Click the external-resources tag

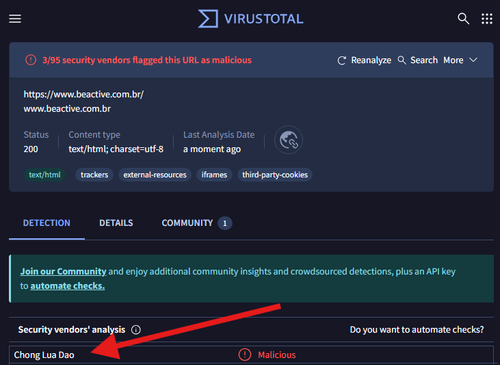pos(155,175)
